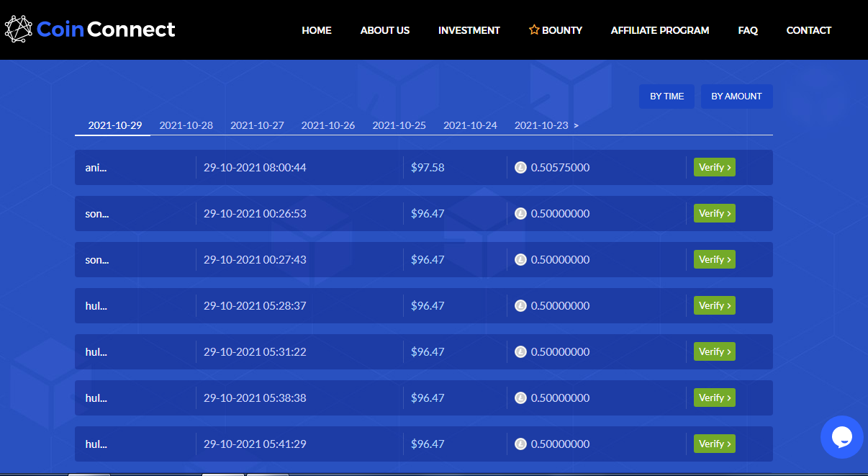
Task: Click the 0.50575000 Litecoin value
Action: tap(560, 168)
